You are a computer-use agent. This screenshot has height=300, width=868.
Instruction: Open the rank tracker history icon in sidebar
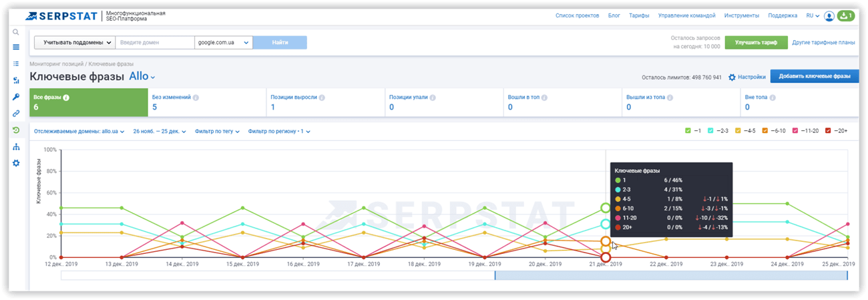tap(16, 130)
